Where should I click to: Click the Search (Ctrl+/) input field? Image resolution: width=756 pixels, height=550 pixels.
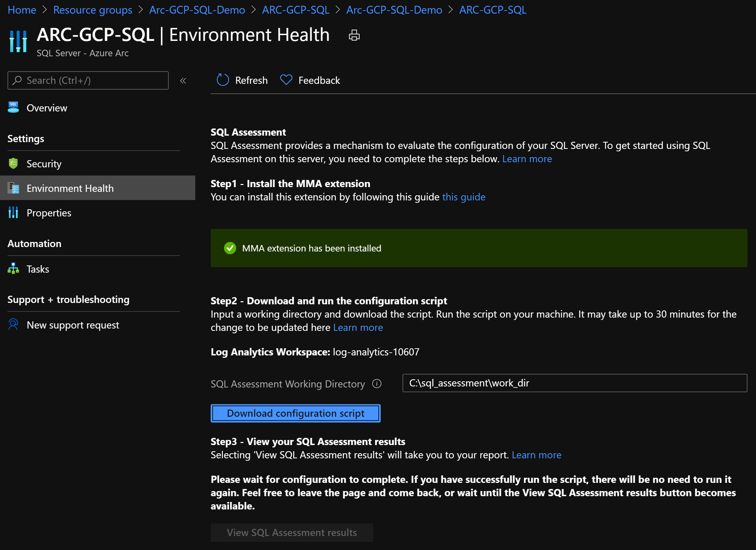coord(88,80)
